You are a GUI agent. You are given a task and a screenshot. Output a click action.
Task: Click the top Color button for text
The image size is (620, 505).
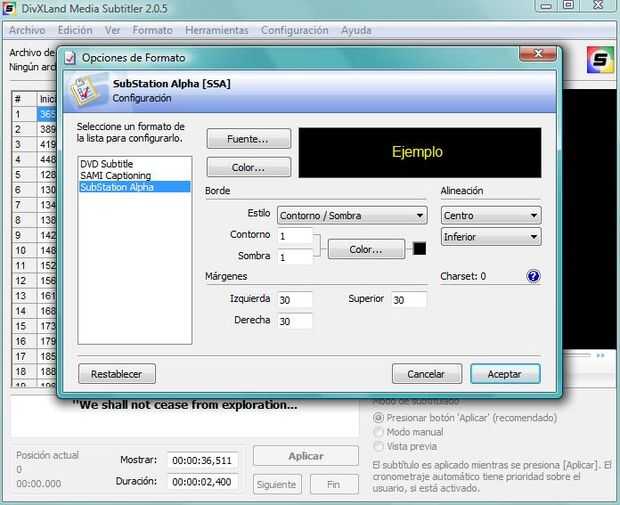tap(248, 167)
